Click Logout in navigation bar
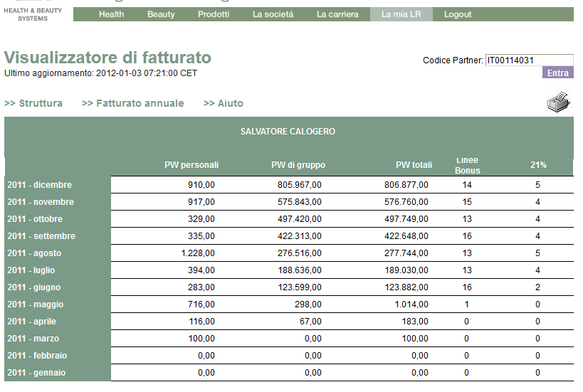This screenshot has height=392, width=583. 458,14
